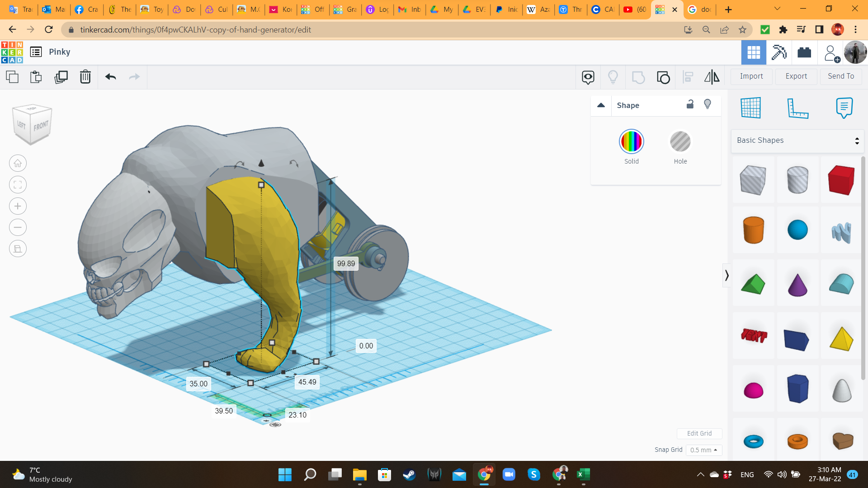Select the Ruler tool
This screenshot has width=868, height=488.
[x=797, y=108]
